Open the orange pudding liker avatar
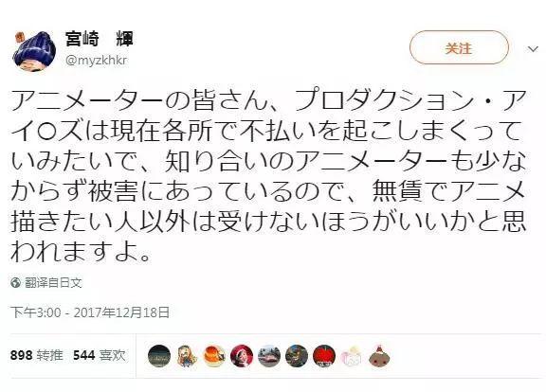This screenshot has height=392, width=546. coord(214,356)
